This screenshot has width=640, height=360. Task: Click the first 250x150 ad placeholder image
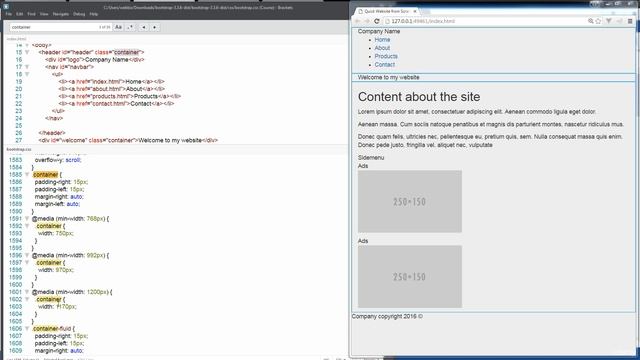(410, 202)
